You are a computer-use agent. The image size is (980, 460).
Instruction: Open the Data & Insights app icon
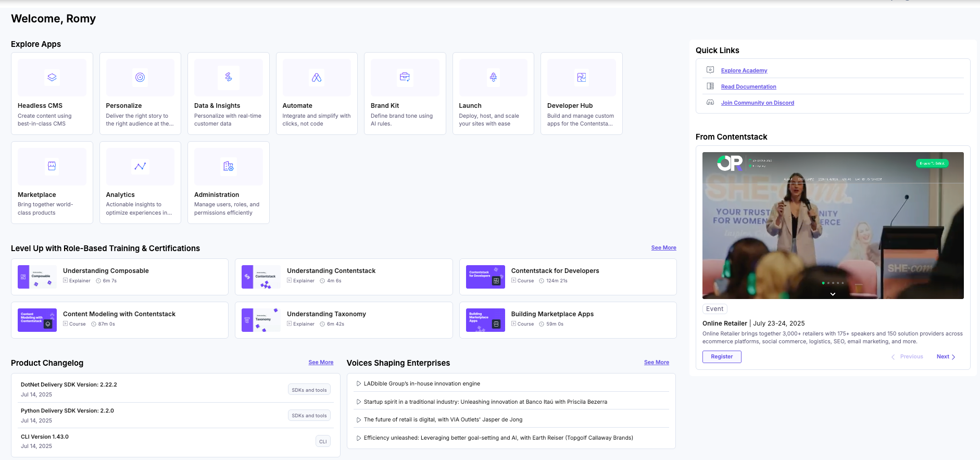coord(229,77)
